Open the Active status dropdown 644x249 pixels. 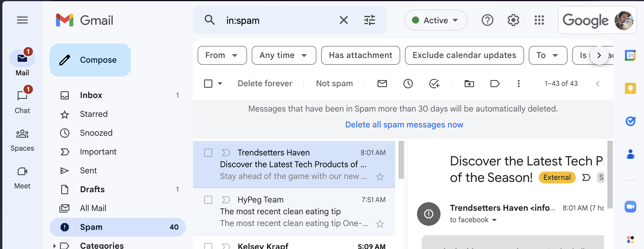click(x=436, y=20)
